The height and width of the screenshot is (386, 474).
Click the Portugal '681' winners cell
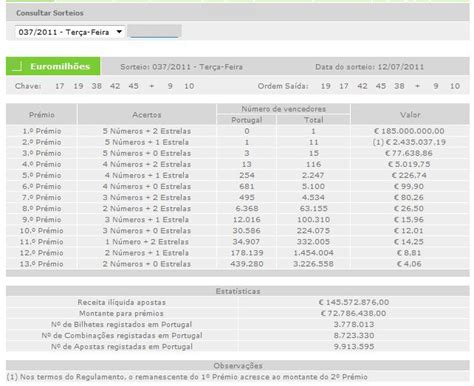247,186
